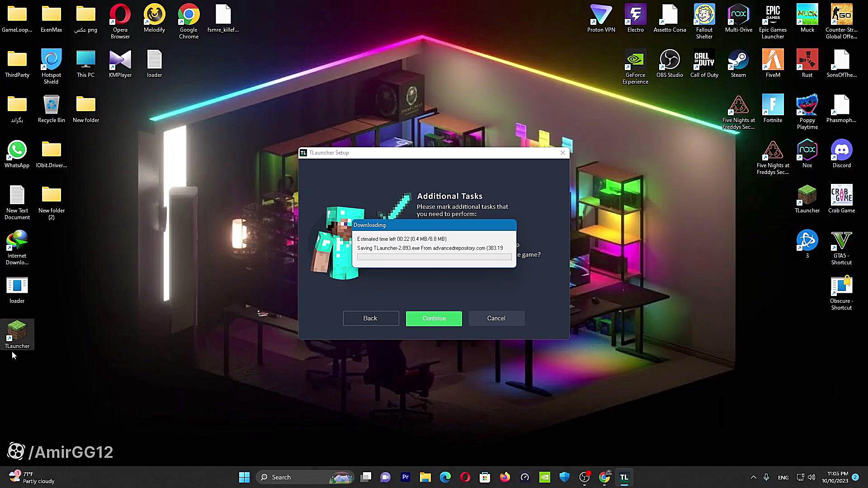Image resolution: width=868 pixels, height=488 pixels.
Task: Select the Phasmophobia desktop icon
Action: click(x=841, y=108)
